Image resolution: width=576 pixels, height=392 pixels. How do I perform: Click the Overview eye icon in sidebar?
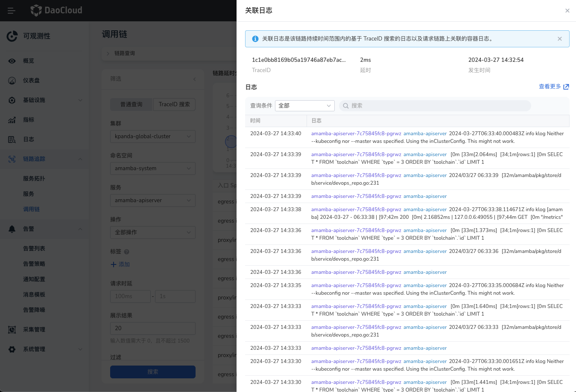click(x=12, y=61)
